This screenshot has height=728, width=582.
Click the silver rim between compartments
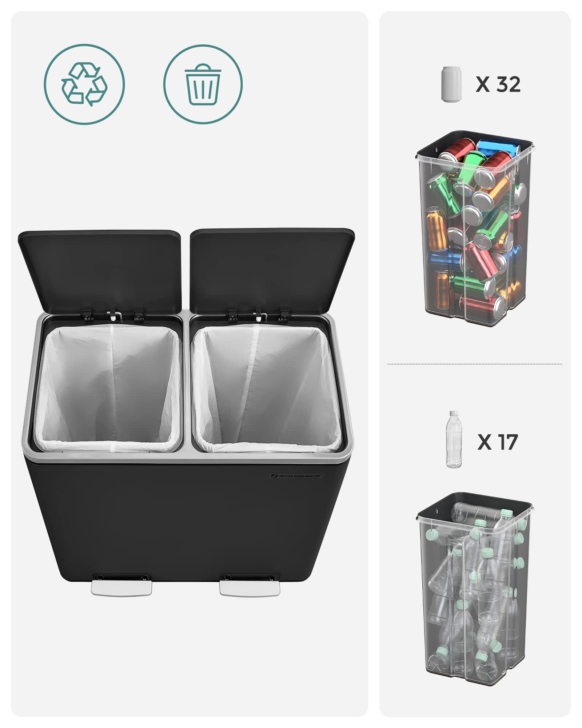(x=187, y=382)
